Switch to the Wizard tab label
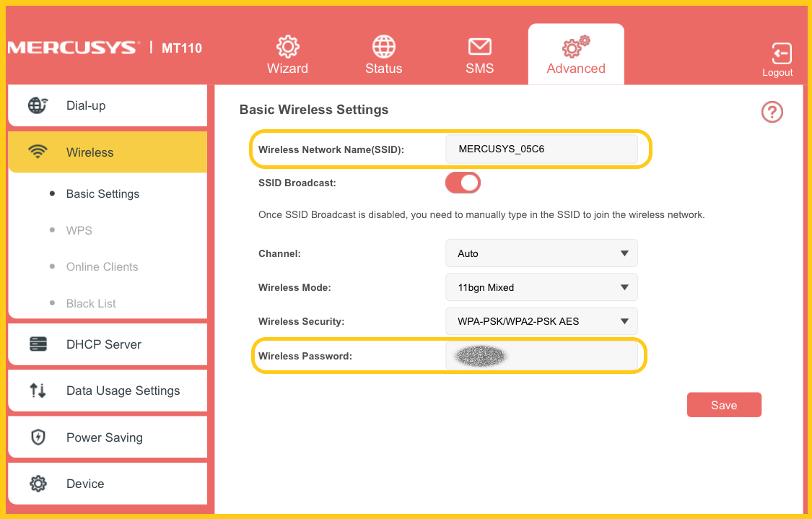 click(287, 69)
